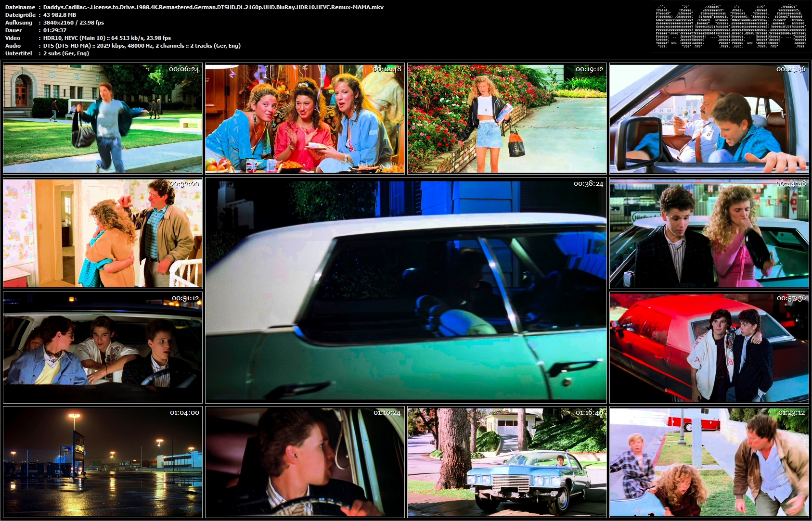Select the 00:12:48 thumbnail with three girls
The width and height of the screenshot is (812, 521).
click(x=305, y=118)
